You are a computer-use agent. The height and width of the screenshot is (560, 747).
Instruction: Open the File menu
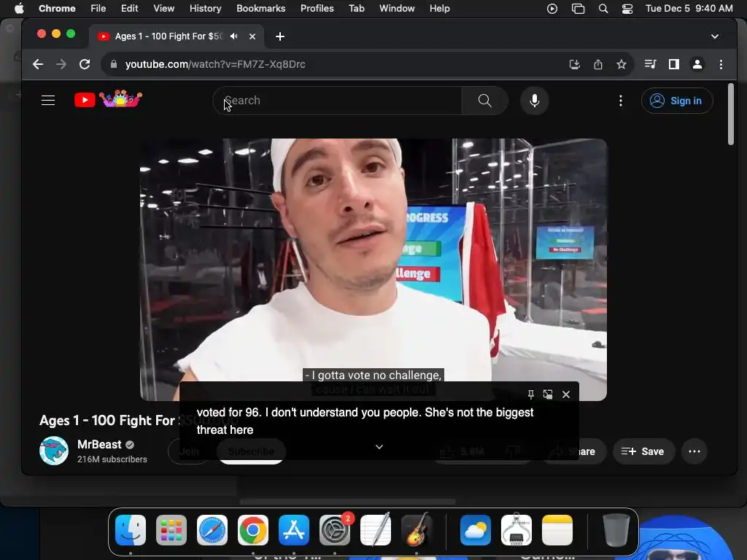(x=98, y=8)
